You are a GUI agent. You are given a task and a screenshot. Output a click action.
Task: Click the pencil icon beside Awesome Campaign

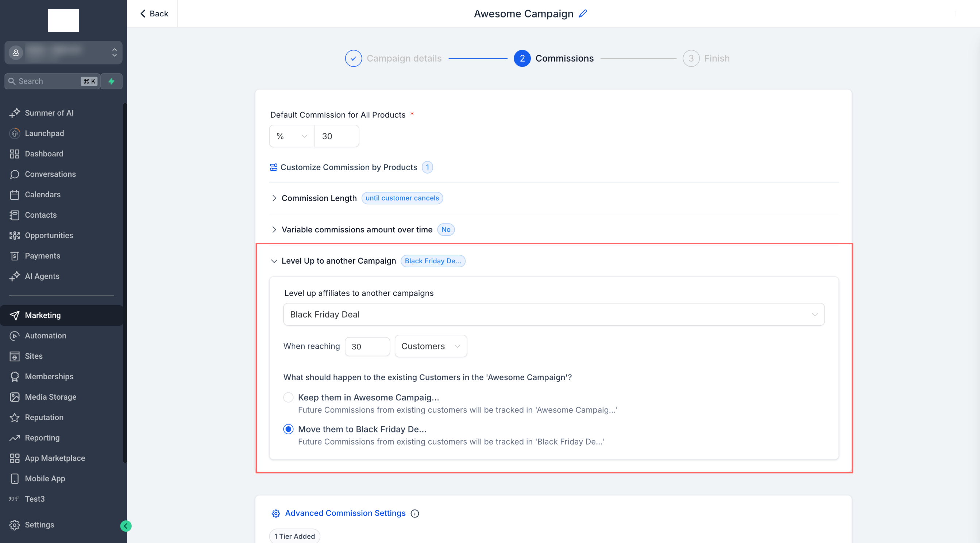(x=582, y=14)
